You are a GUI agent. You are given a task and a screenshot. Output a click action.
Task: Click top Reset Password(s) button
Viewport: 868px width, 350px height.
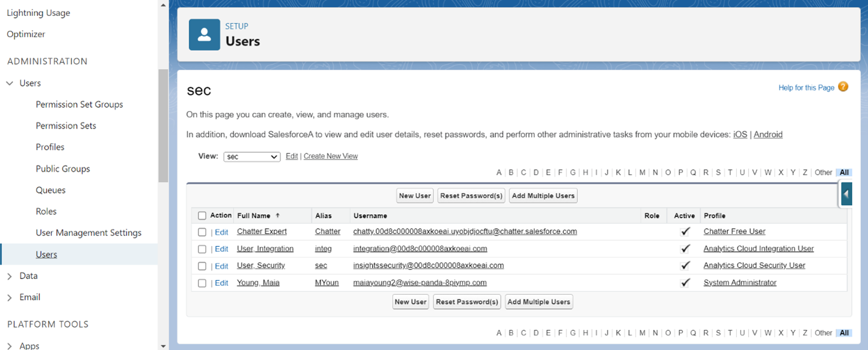471,195
